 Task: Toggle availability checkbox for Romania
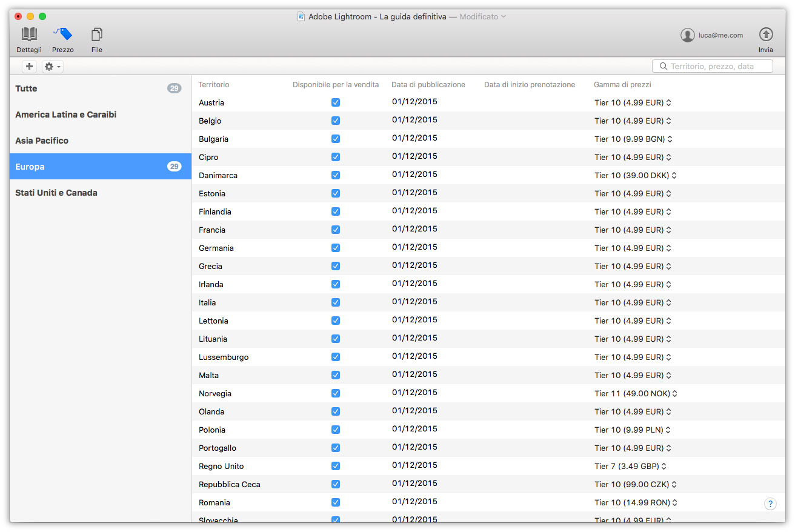336,502
